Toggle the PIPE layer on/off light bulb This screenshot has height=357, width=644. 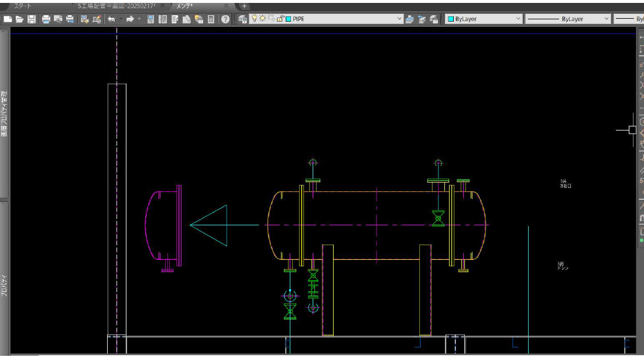254,19
